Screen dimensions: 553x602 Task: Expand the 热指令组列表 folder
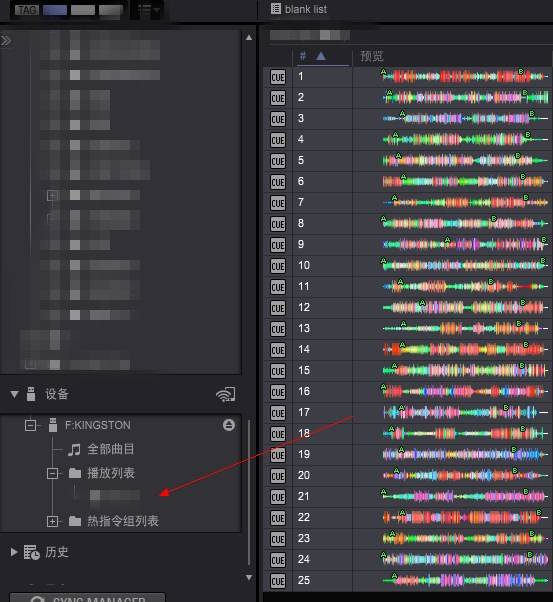[x=52, y=521]
